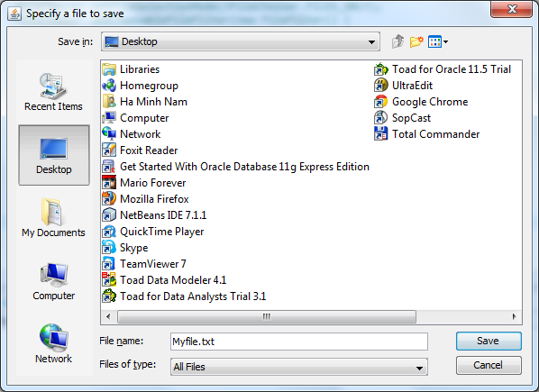
Task: Click the 'Libraries' file name text
Action: (140, 69)
